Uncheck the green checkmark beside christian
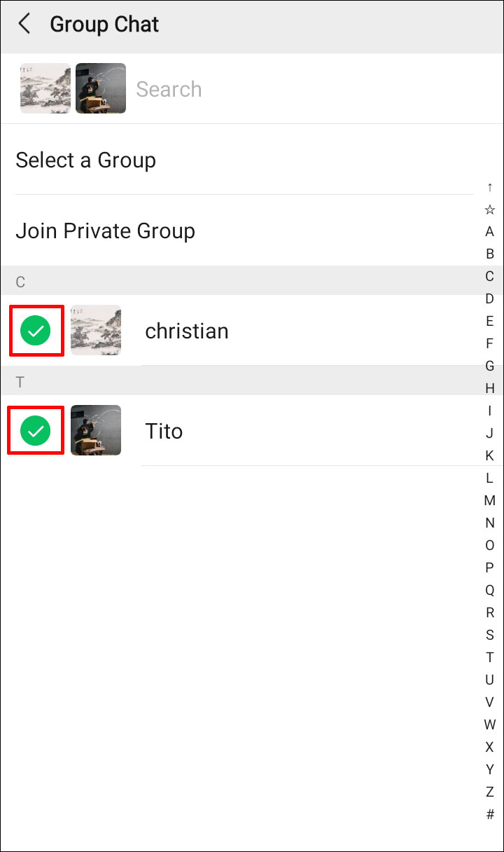 [x=35, y=331]
